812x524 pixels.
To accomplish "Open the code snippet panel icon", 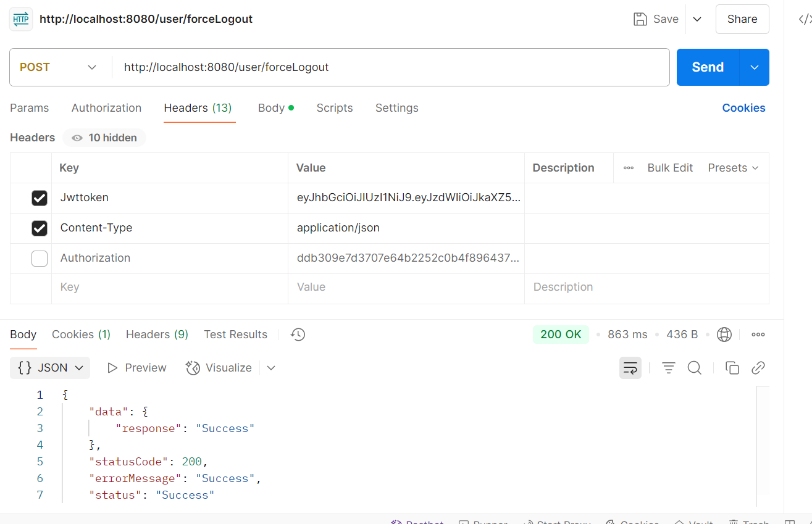I will pos(805,19).
